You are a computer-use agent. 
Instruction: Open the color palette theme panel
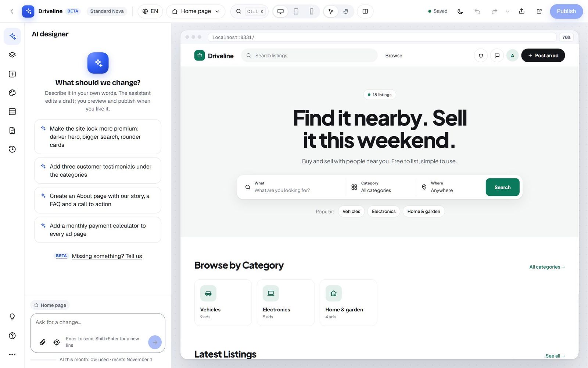12,93
